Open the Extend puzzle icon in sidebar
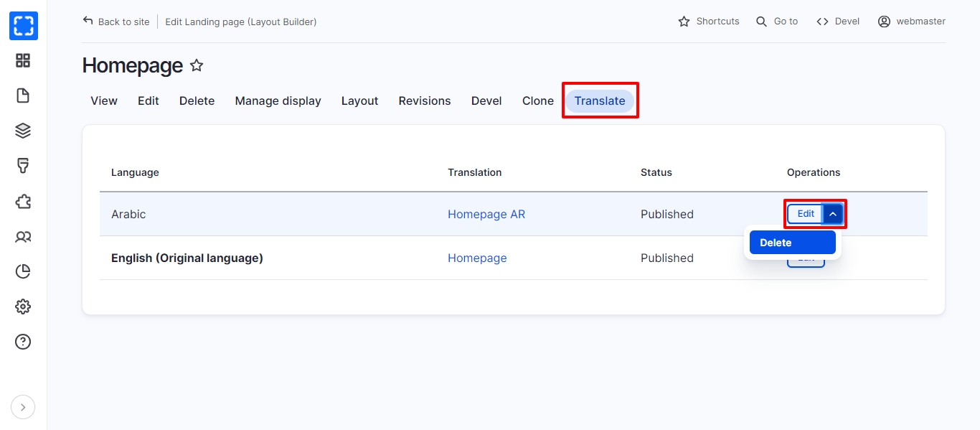This screenshot has height=430, width=980. click(23, 201)
